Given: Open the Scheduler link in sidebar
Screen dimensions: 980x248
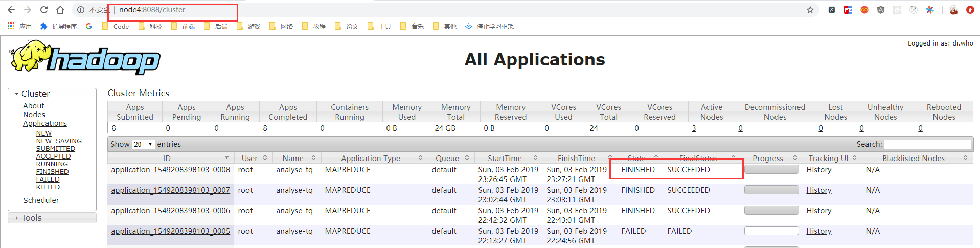Looking at the screenshot, I should pos(41,200).
